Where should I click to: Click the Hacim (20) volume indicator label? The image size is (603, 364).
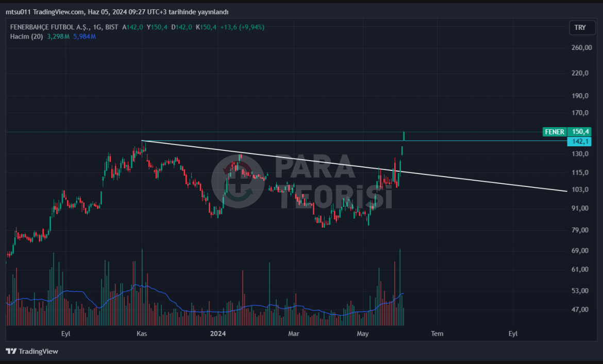26,37
